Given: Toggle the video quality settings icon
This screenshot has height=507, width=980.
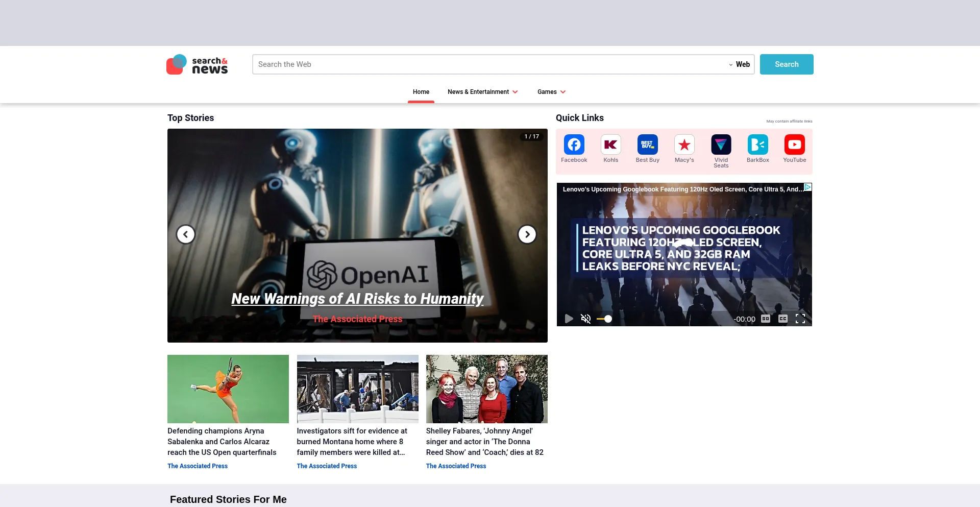Looking at the screenshot, I should (766, 319).
